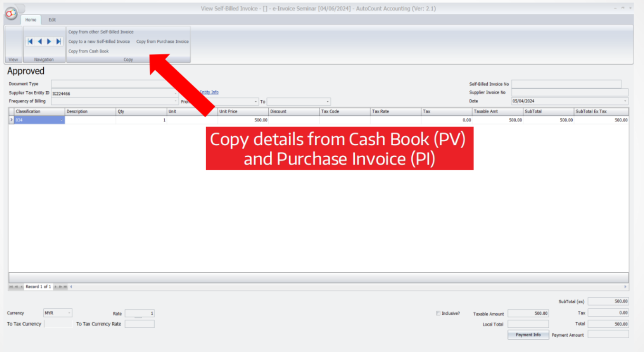The height and width of the screenshot is (352, 644).
Task: Select the row indicator for row 034
Action: [11, 120]
